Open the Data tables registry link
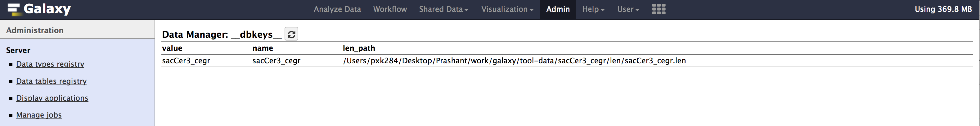The width and height of the screenshot is (980, 126). 52,81
